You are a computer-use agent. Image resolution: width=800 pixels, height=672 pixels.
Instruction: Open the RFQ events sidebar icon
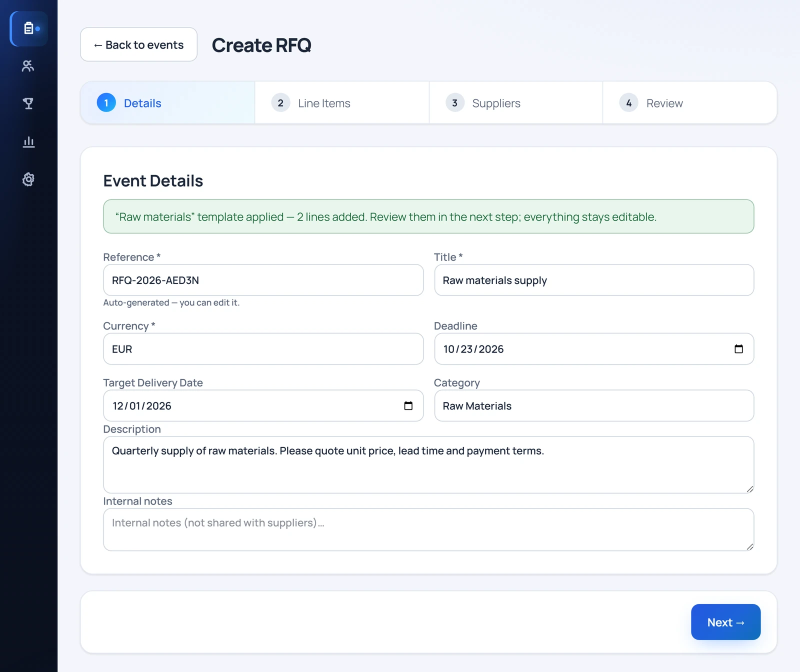[x=29, y=29]
